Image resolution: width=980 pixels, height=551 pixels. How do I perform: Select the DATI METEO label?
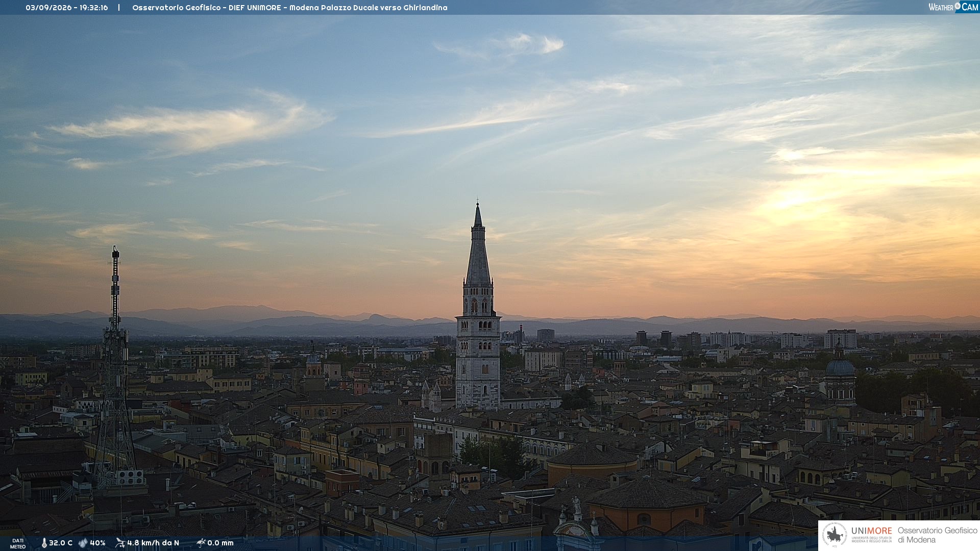coord(18,544)
